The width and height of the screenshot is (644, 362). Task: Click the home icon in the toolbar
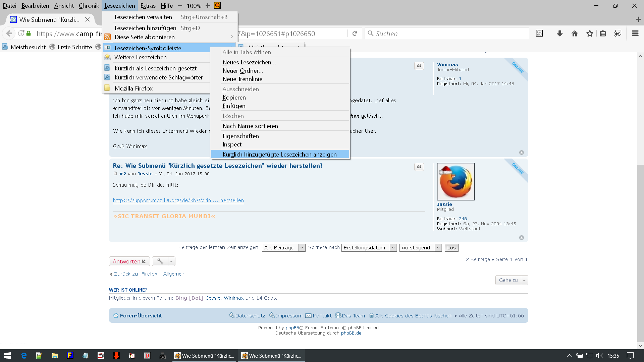(x=575, y=34)
